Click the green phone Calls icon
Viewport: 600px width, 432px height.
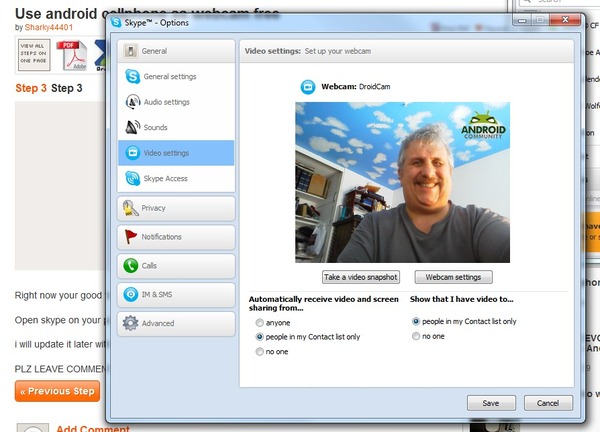pyautogui.click(x=130, y=266)
